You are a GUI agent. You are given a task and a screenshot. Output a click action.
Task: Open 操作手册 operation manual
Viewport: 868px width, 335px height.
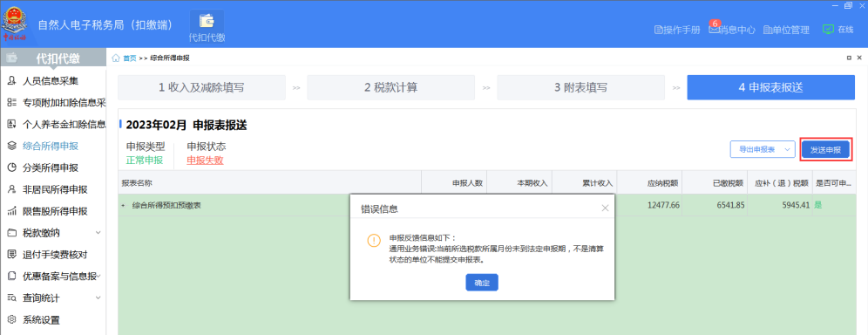677,30
